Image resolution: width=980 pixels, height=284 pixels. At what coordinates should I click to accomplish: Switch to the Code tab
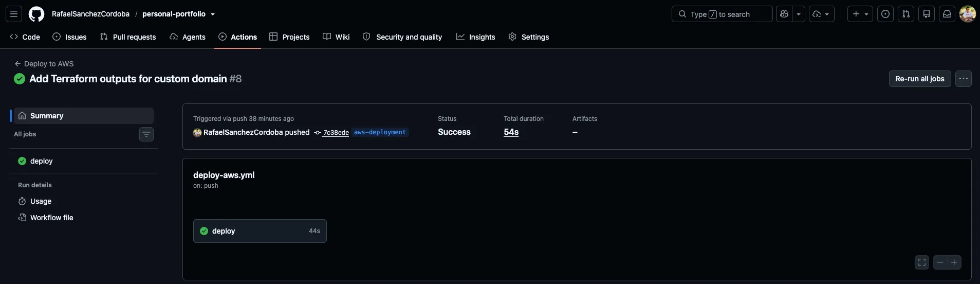(25, 37)
